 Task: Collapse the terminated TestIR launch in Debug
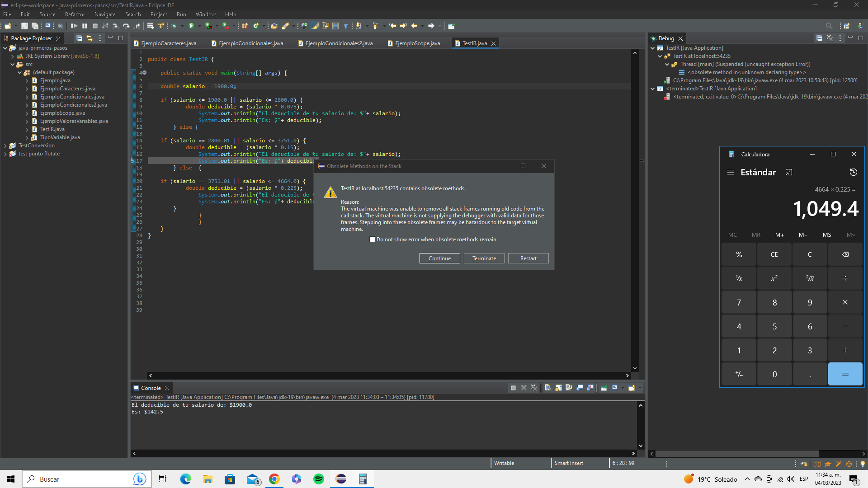[x=652, y=89]
